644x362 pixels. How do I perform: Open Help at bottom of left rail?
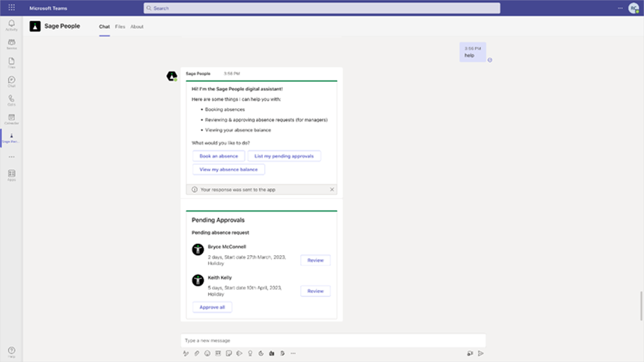point(12,352)
